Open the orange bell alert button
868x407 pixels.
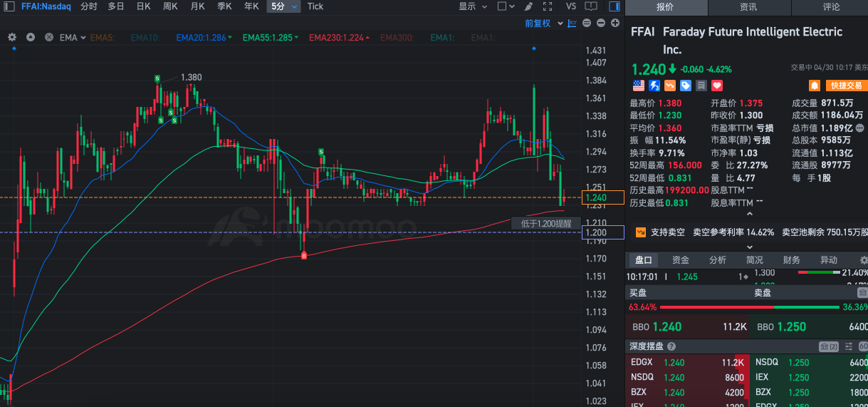[815, 86]
